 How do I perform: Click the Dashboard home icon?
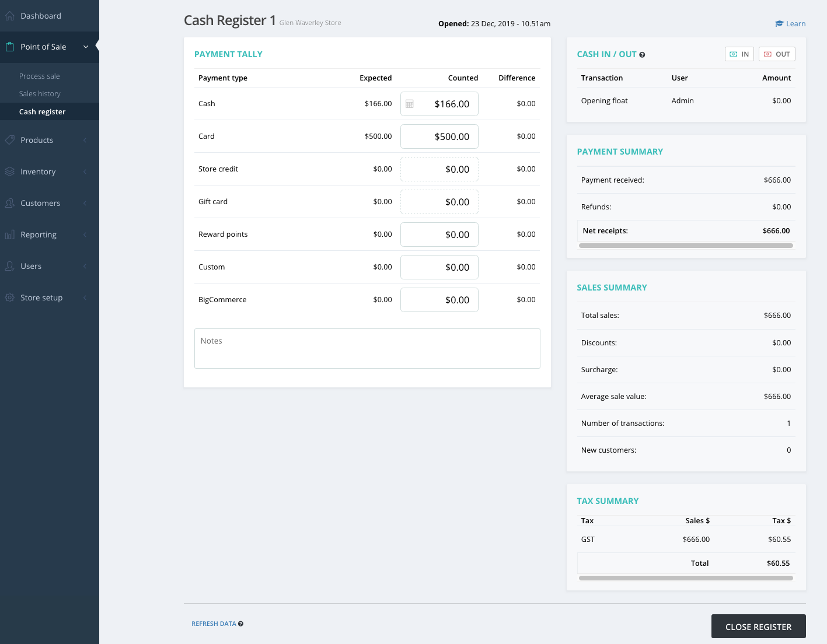coord(9,16)
